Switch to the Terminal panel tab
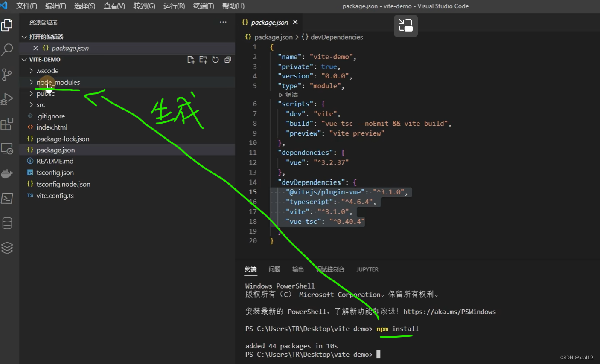600x364 pixels. (251, 269)
